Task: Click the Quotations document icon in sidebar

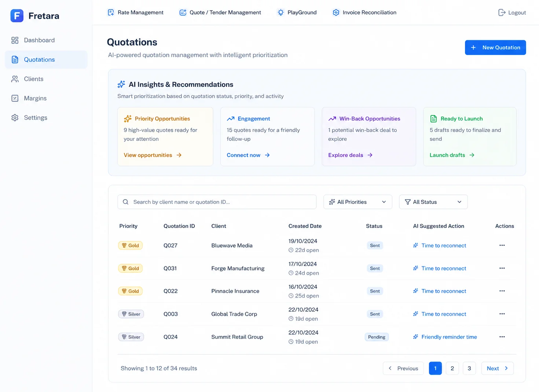Action: [15, 60]
